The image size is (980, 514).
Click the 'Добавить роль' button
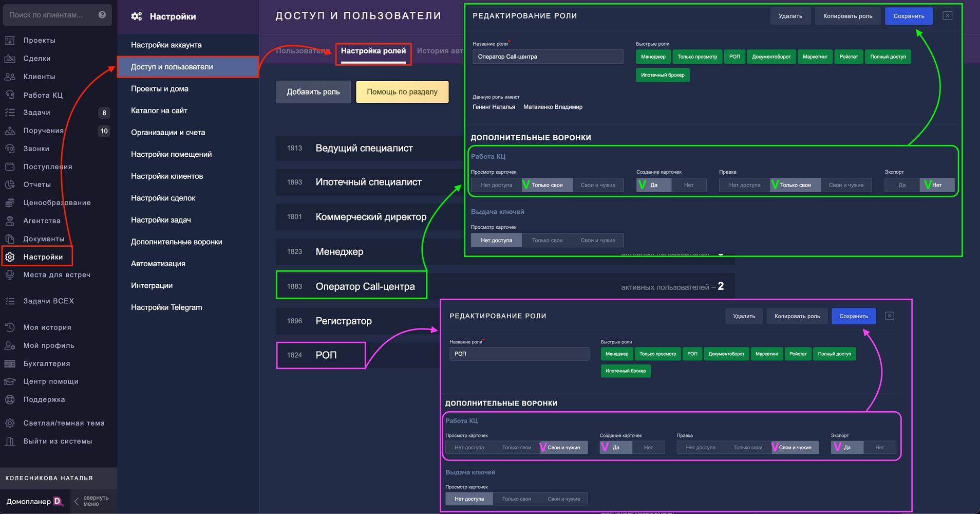coord(313,92)
